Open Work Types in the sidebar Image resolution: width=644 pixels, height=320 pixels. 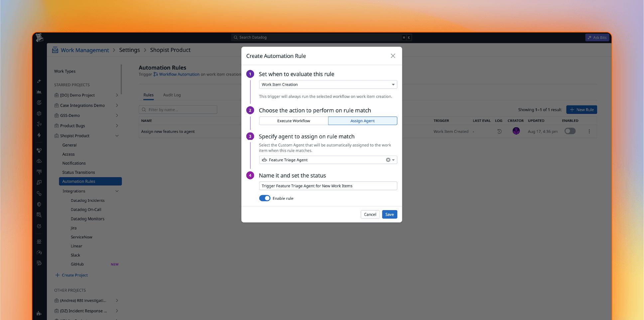pos(65,71)
